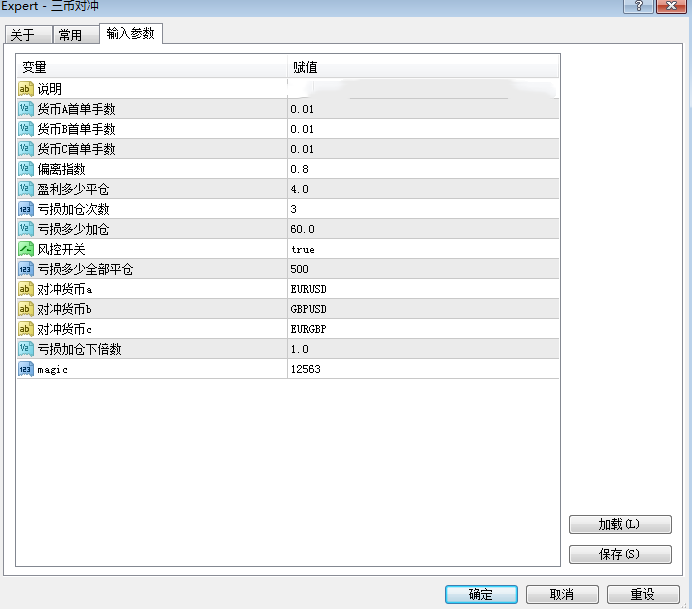Image resolution: width=692 pixels, height=609 pixels.
Task: Reset parameters with the 重设 button
Action: click(x=642, y=594)
